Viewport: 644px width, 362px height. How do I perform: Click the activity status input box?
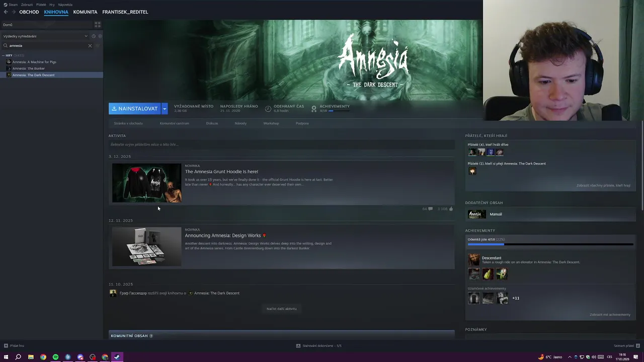[x=282, y=145]
